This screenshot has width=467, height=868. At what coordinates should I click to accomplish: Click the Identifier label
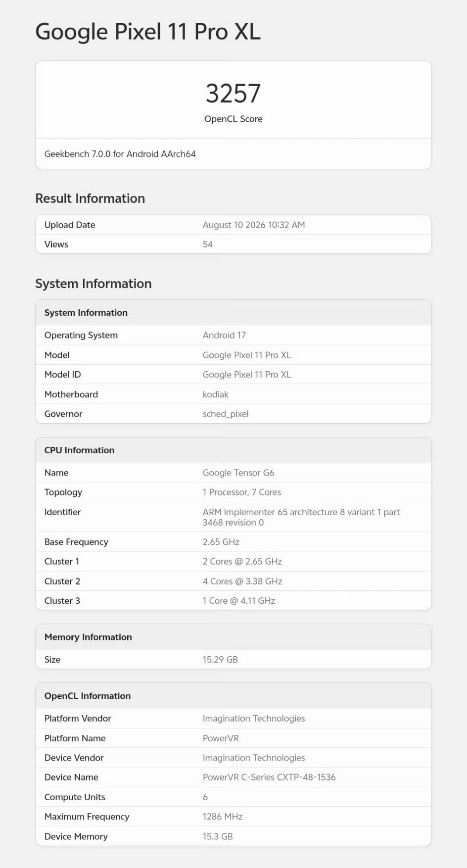pyautogui.click(x=62, y=512)
